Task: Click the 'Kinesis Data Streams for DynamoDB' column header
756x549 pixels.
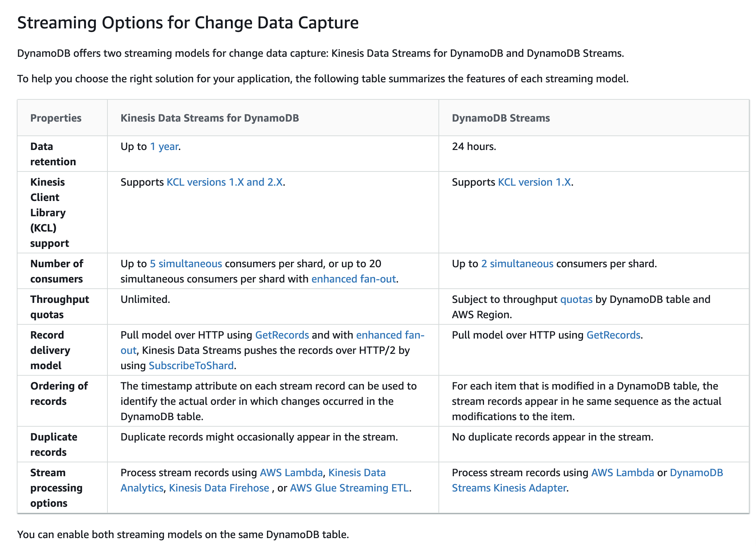Action: [210, 118]
